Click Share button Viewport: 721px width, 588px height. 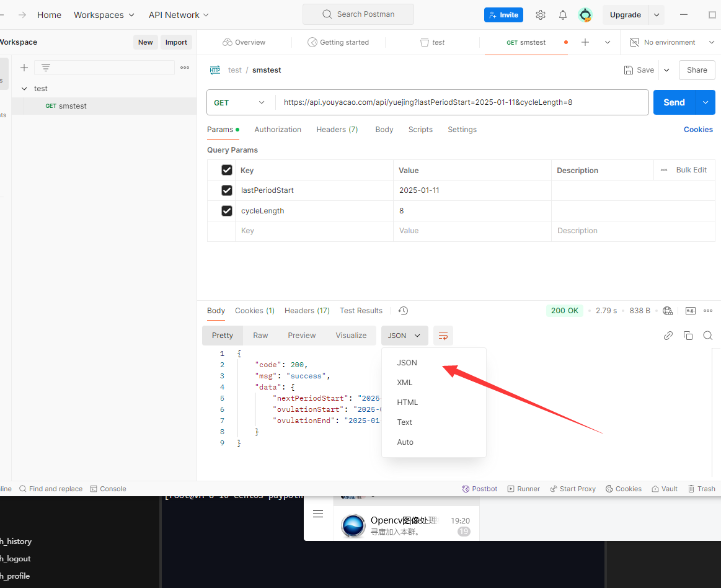click(x=697, y=70)
